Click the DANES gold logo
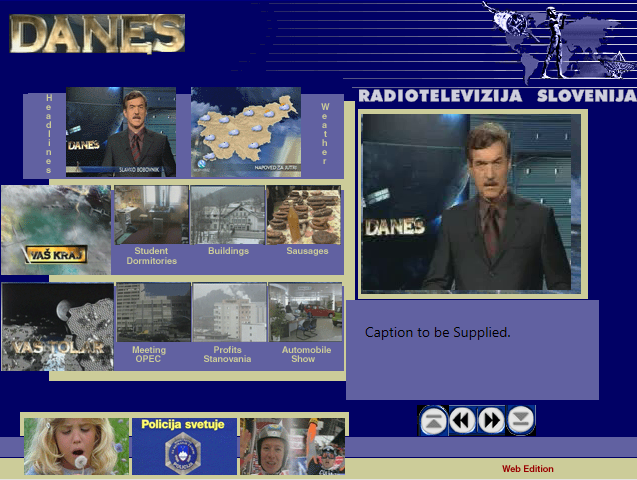Image resolution: width=637 pixels, height=480 pixels. (97, 34)
